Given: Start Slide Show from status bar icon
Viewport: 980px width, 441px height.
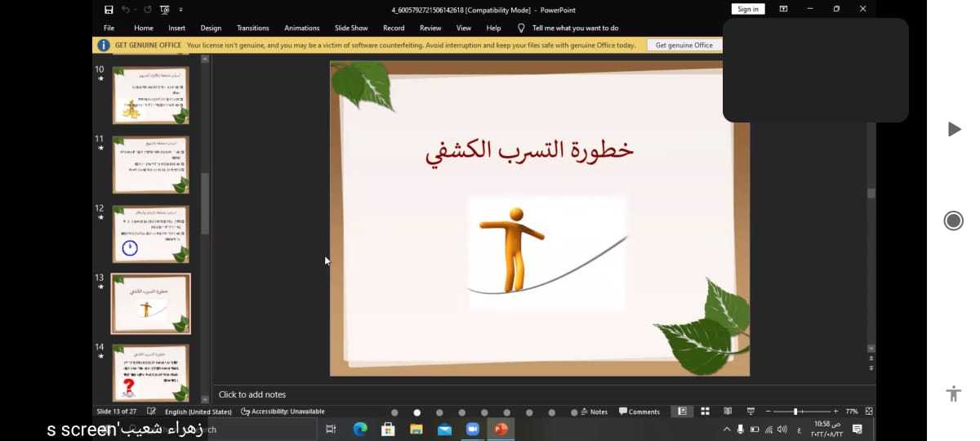Looking at the screenshot, I should [x=751, y=412].
